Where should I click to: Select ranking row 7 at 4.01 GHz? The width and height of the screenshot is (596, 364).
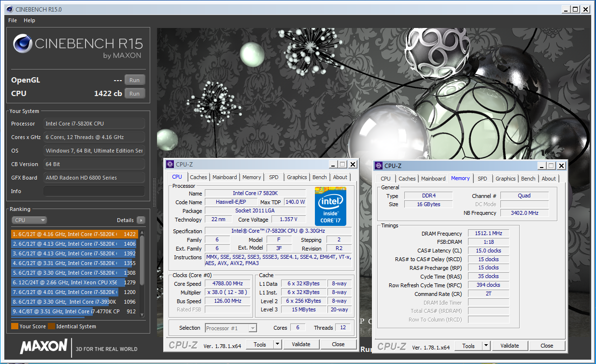point(74,292)
